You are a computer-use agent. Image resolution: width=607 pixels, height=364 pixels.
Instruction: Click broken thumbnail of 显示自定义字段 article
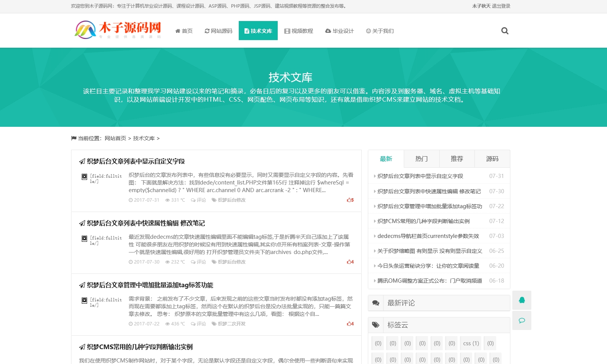coord(102,178)
